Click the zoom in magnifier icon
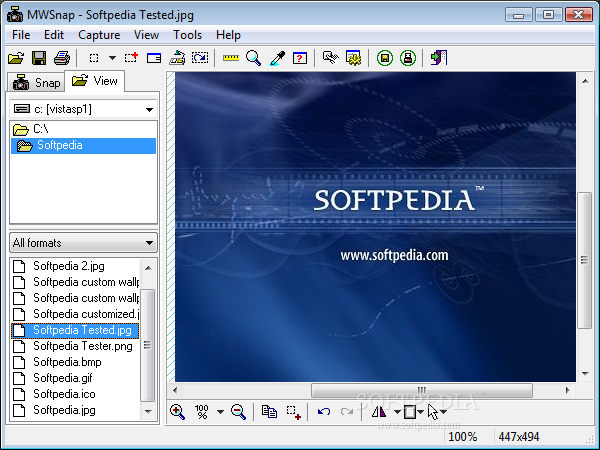This screenshot has height=450, width=600. pos(177,412)
